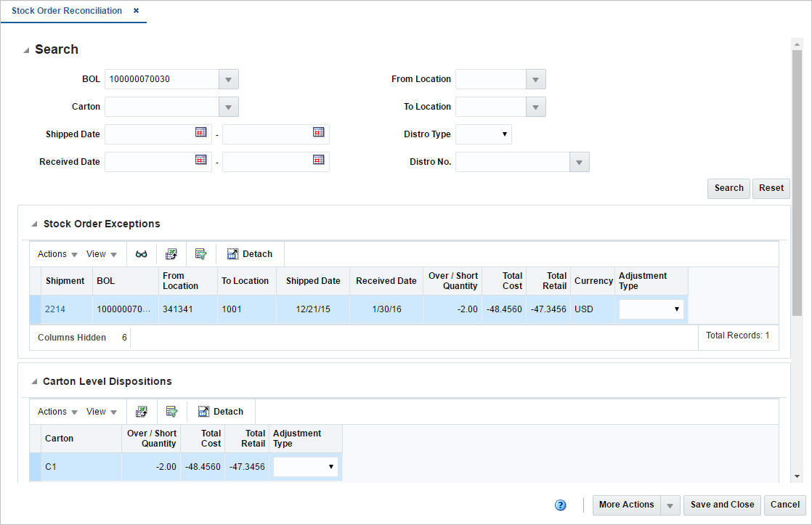Open the BOL search dropdown arrow
Screen dimensions: 812x525
coord(227,79)
